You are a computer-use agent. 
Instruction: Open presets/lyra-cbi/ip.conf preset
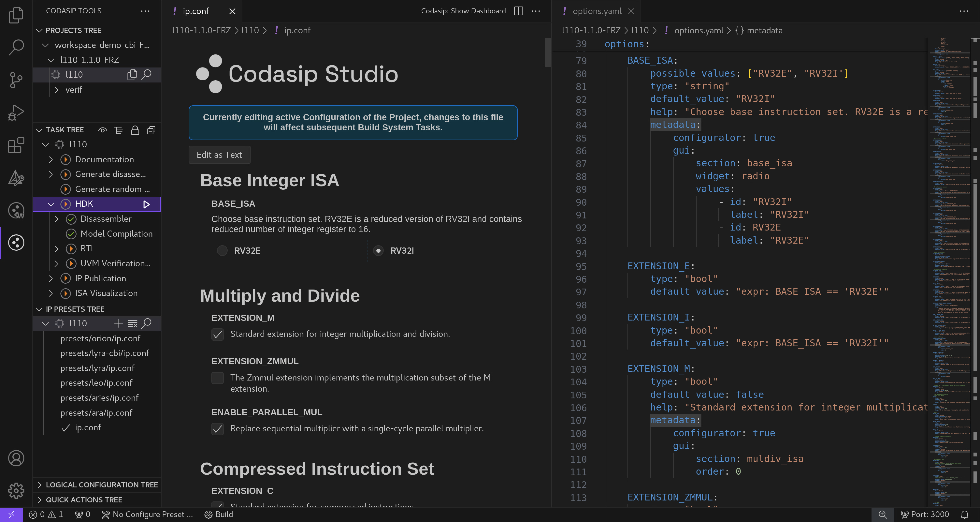(x=105, y=353)
